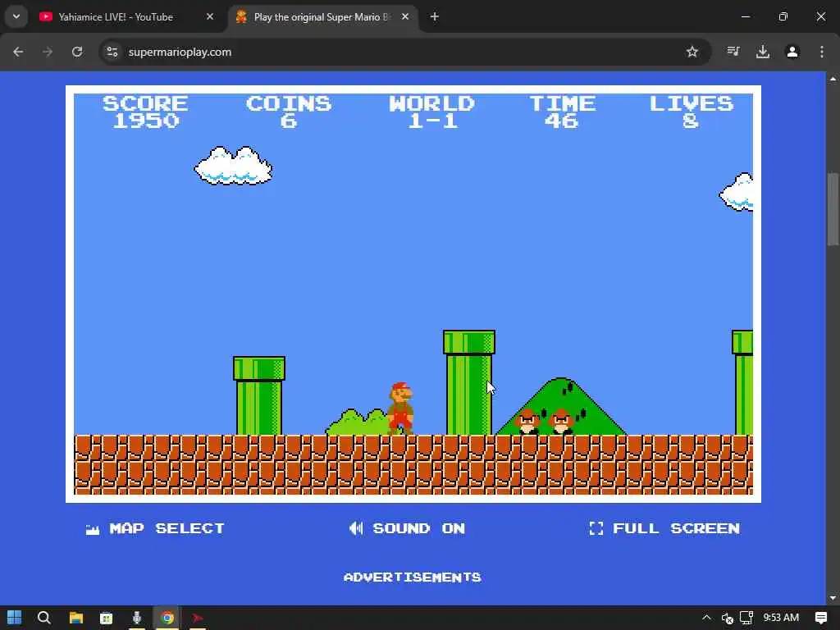Click the supermarioplay.com address bar
Viewport: 840px width, 630px height.
[404, 52]
